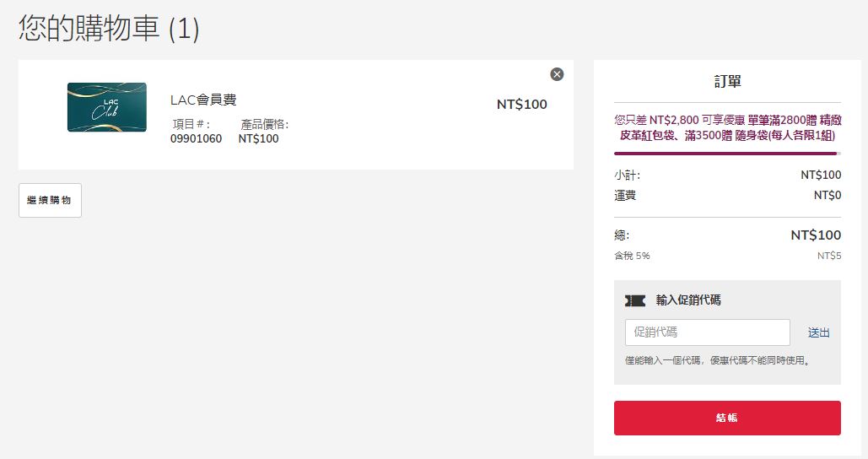This screenshot has width=868, height=459.
Task: Submit promo code with 送出
Action: coord(819,332)
